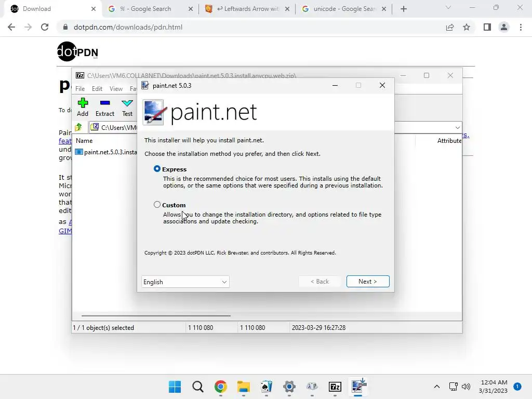The height and width of the screenshot is (399, 532).
Task: Switch to the Download browser tab
Action: (52, 9)
